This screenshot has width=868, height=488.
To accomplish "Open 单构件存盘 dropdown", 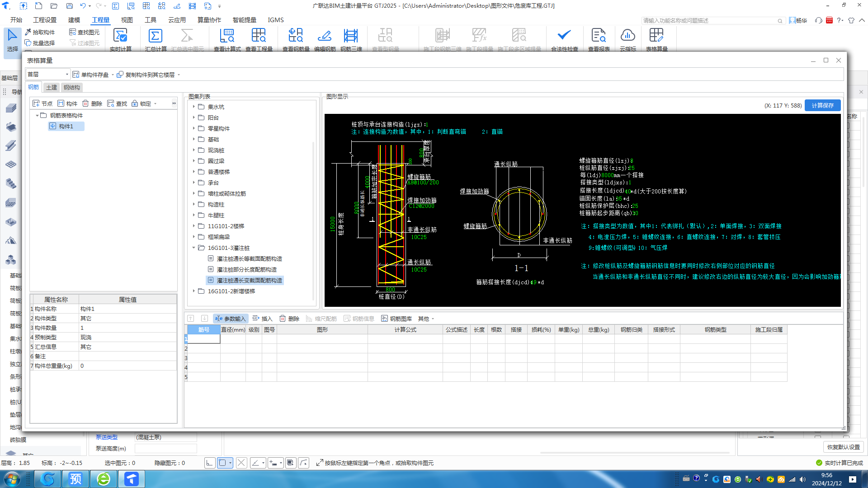I will pyautogui.click(x=113, y=75).
